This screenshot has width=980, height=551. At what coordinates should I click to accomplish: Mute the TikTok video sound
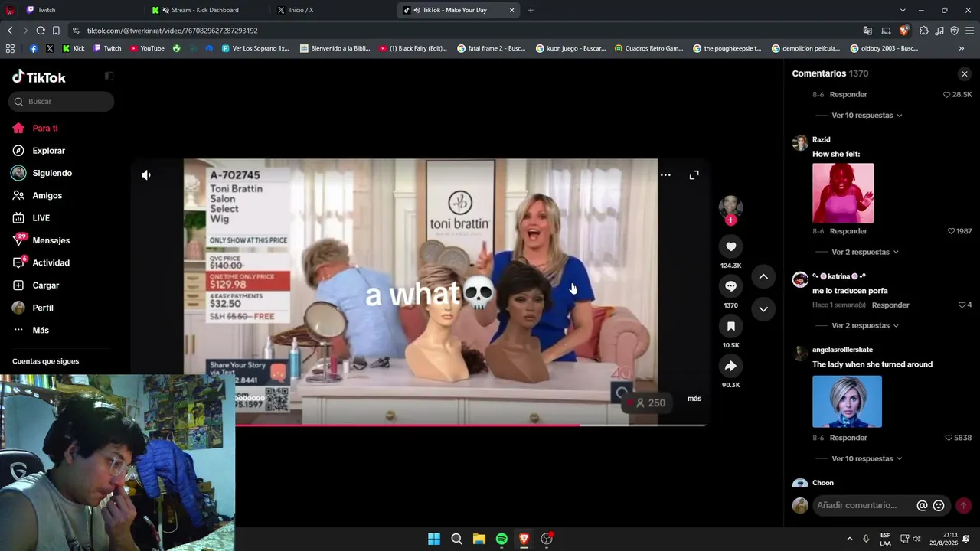click(146, 175)
